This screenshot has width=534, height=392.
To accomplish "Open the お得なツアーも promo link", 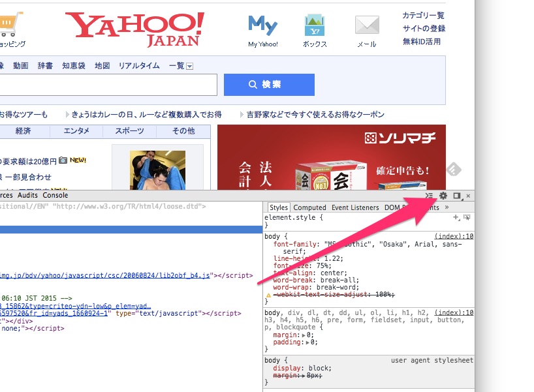I will [x=24, y=115].
